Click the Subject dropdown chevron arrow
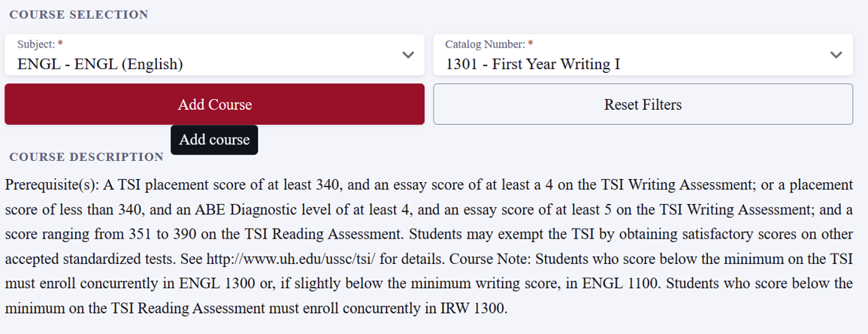The image size is (868, 334). click(x=408, y=55)
